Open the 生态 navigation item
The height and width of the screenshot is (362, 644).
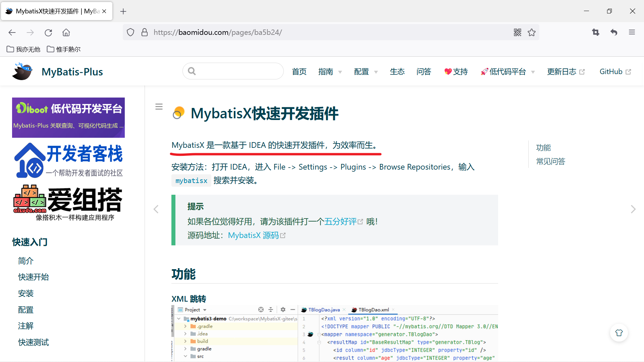point(397,72)
